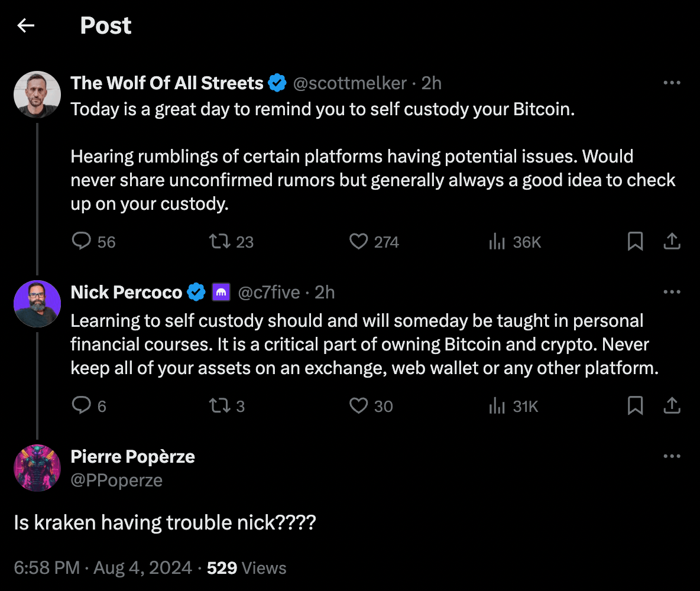
Task: Open more options for Pierre Popèrze's post
Action: 672,456
